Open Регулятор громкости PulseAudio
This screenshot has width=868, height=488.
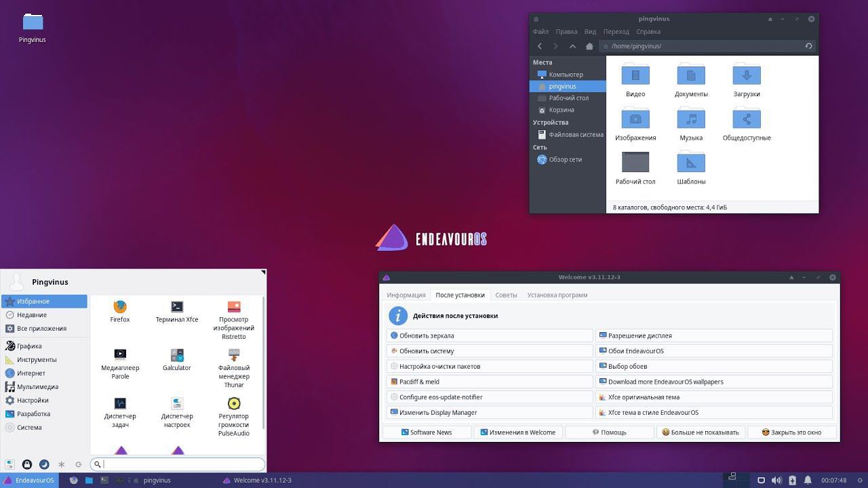tap(234, 417)
